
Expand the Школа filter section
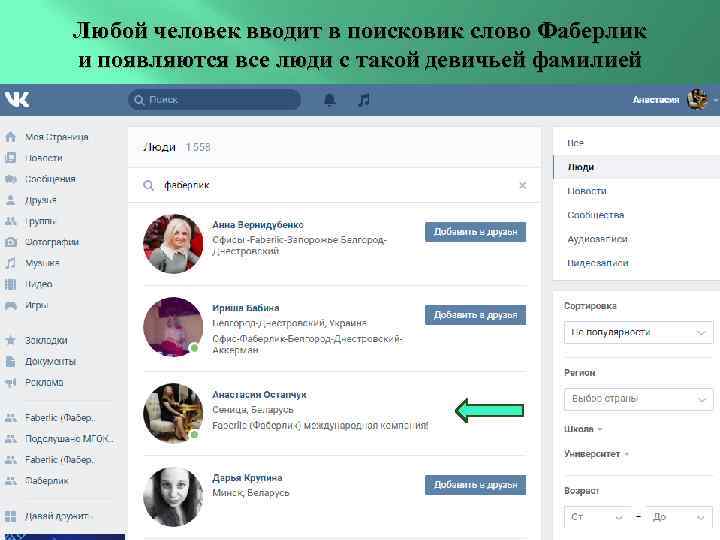(583, 429)
